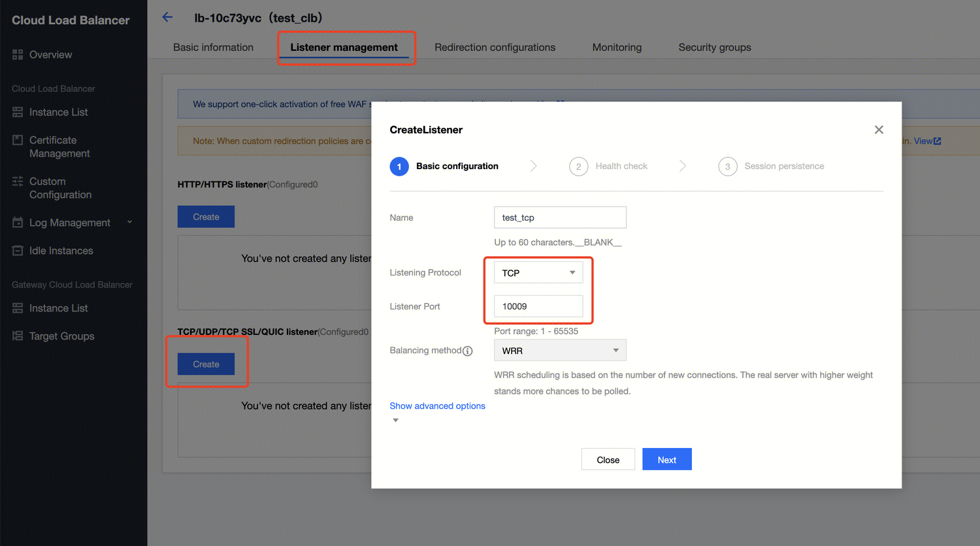Viewport: 980px width, 546px height.
Task: Expand the Log Management submenu
Action: pyautogui.click(x=129, y=223)
